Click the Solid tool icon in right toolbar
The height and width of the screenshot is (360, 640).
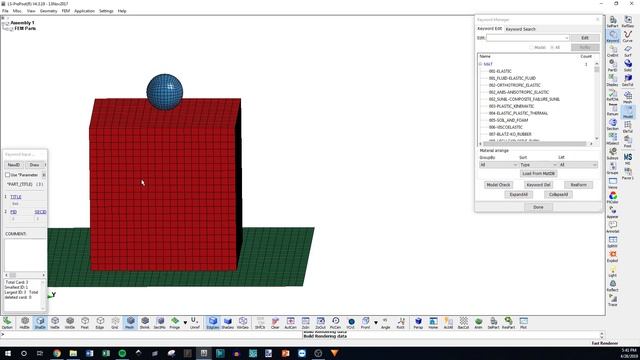[x=628, y=65]
